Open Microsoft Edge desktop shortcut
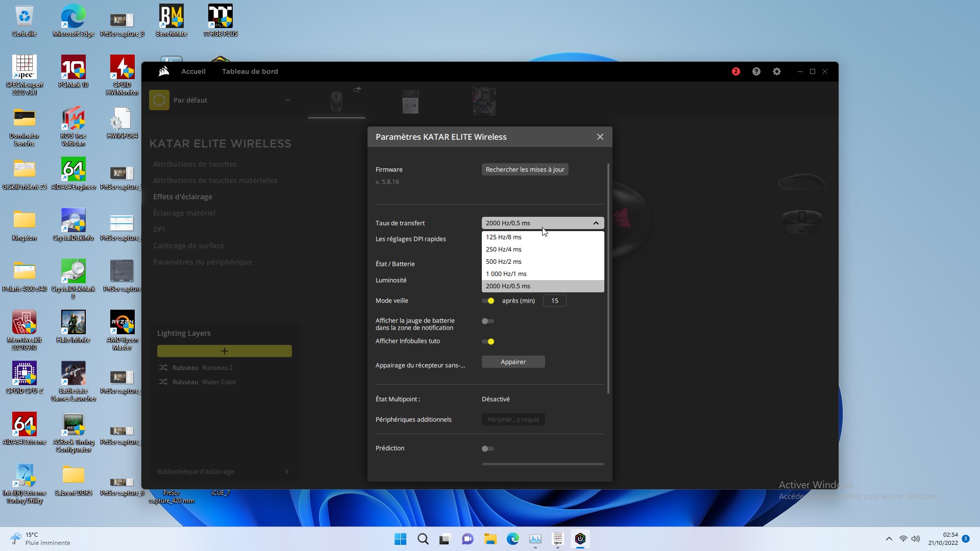Screen dimensions: 980x551 point(73,21)
